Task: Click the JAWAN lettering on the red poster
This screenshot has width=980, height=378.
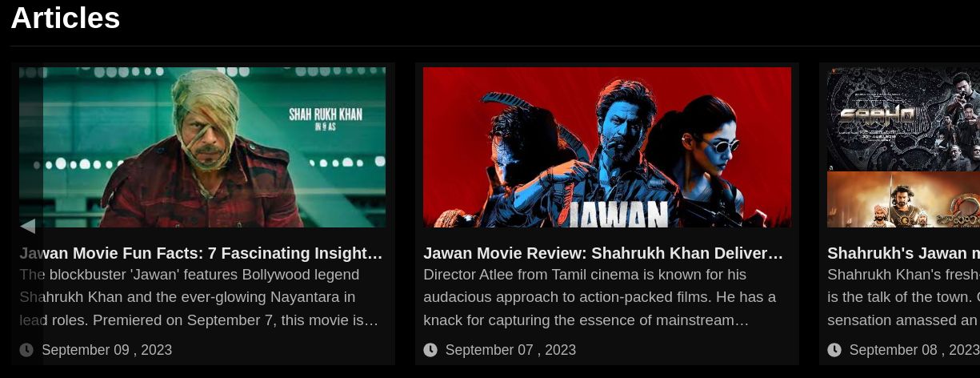Action: point(618,215)
